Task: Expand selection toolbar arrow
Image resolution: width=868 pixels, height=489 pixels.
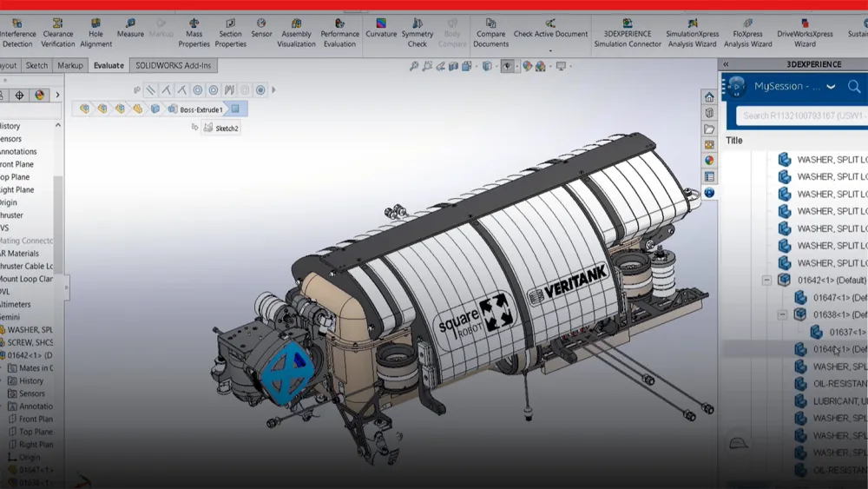Action: click(273, 89)
